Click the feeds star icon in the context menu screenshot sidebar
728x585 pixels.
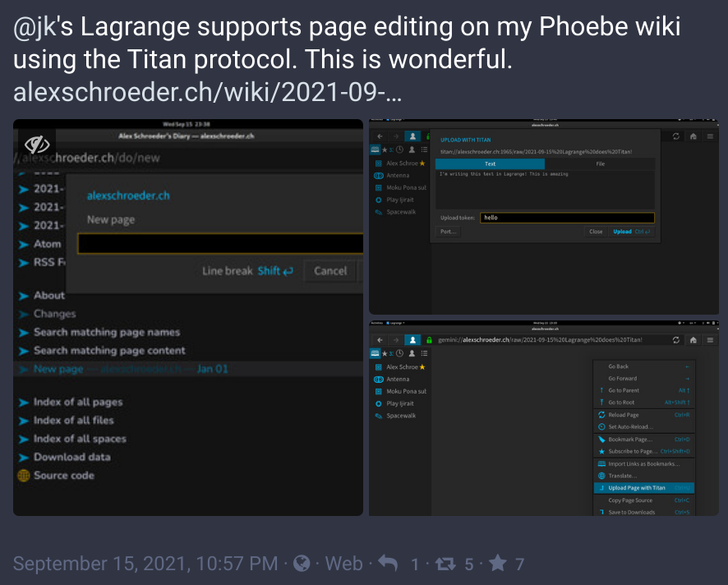click(385, 353)
